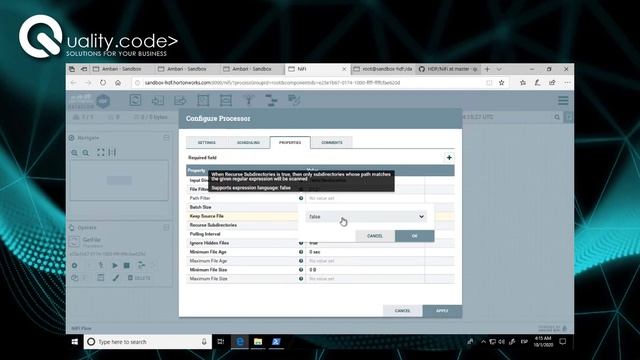Select the Process Group toolbar icon

coord(203,100)
